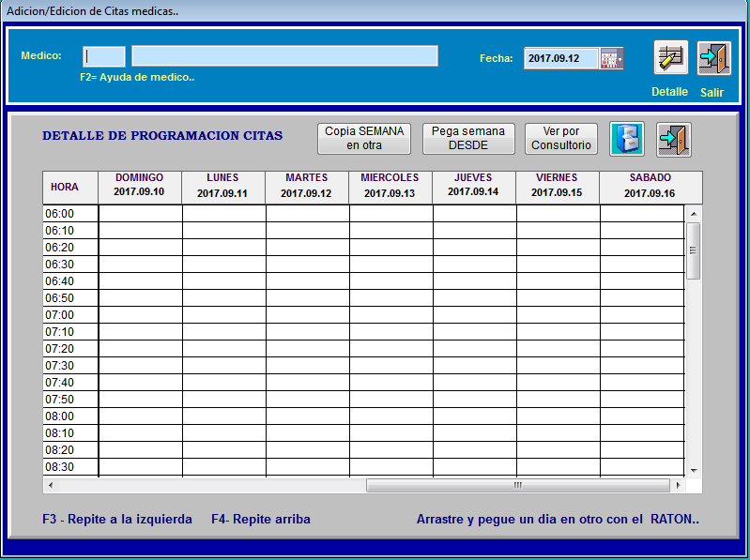The width and height of the screenshot is (750, 560).
Task: Select the VIERNES 2017.09.15 column header
Action: tap(558, 188)
